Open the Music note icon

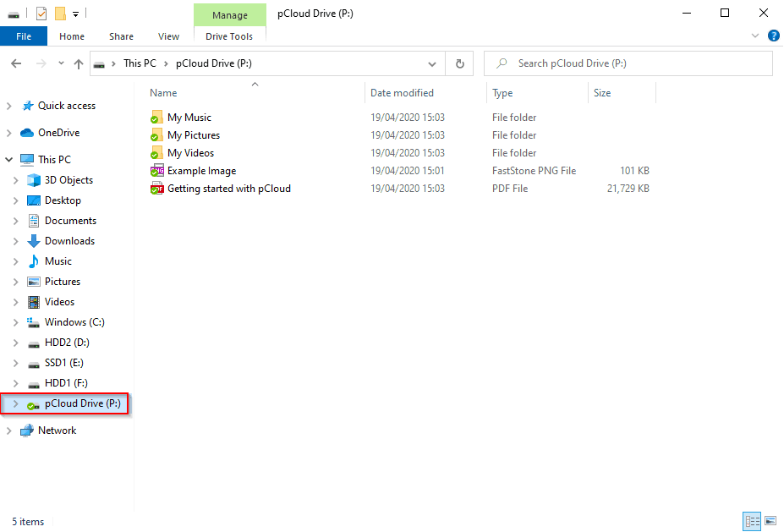[x=34, y=261]
